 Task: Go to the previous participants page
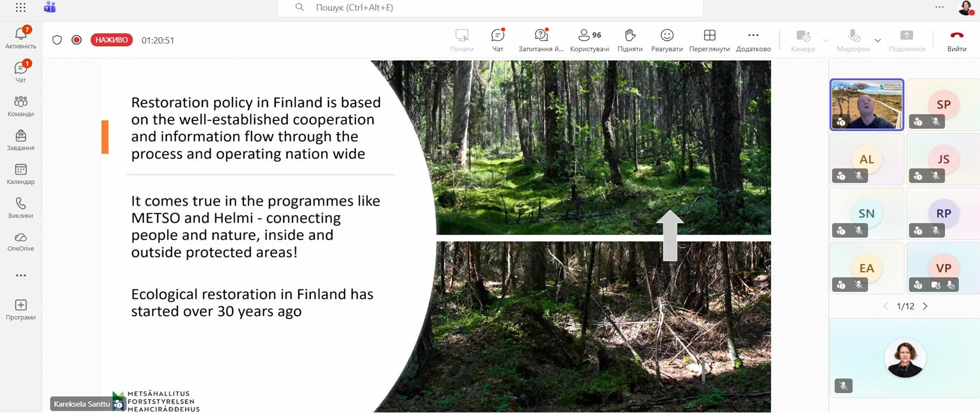[x=886, y=306]
